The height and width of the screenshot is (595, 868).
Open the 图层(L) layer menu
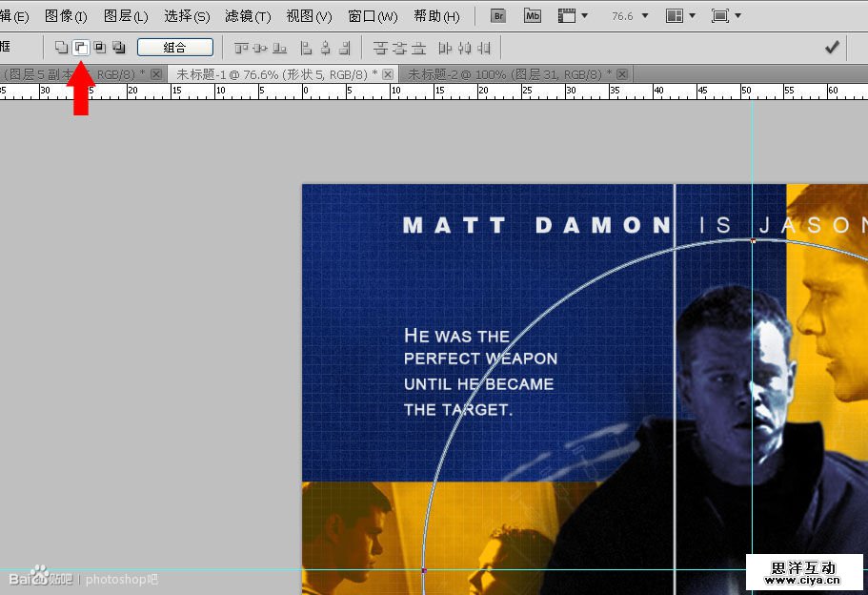click(125, 16)
